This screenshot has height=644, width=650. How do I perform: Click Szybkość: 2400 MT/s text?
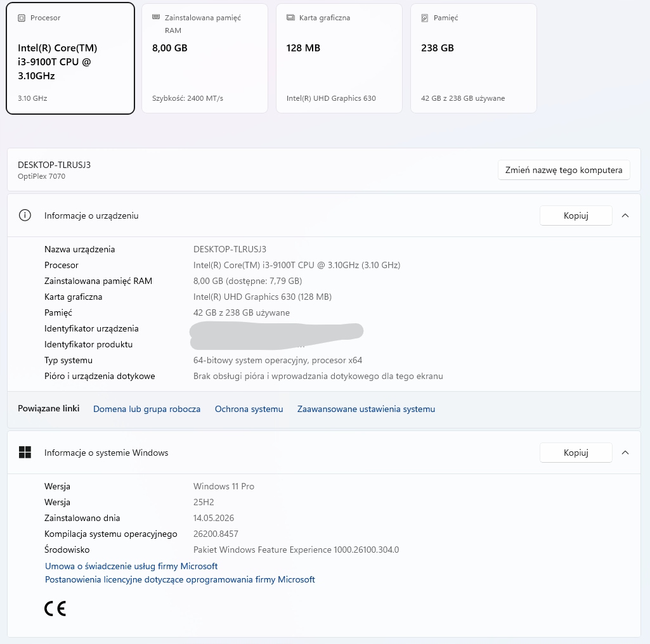(x=187, y=98)
